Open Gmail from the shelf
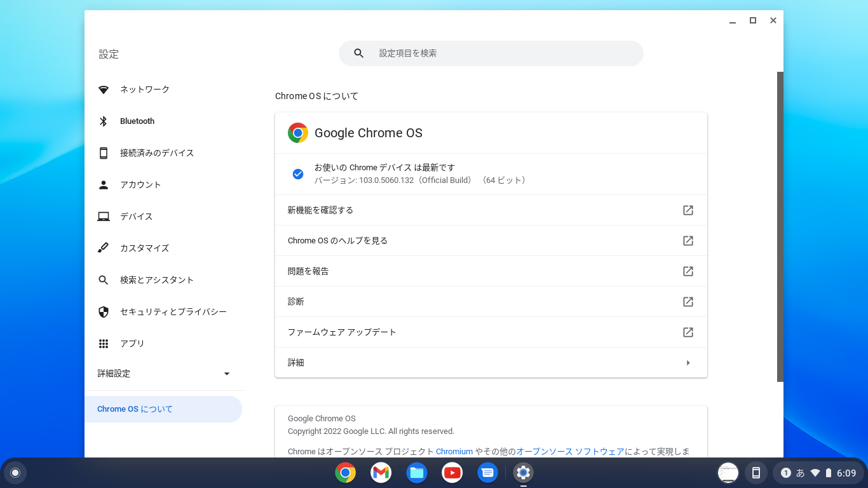The height and width of the screenshot is (488, 868). pos(381,473)
